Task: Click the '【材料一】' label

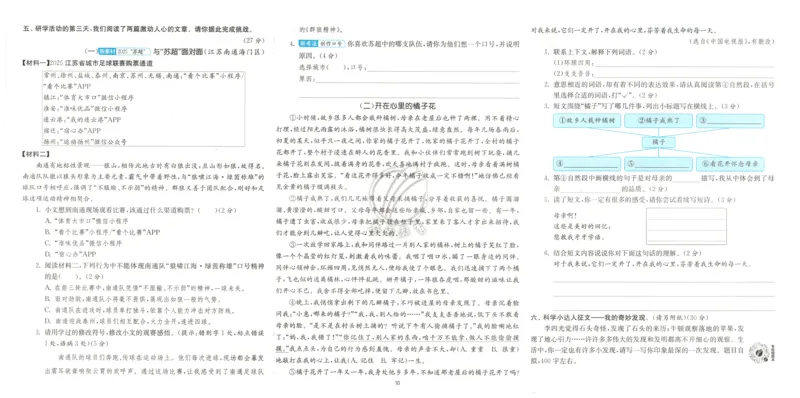Action: pyautogui.click(x=34, y=62)
